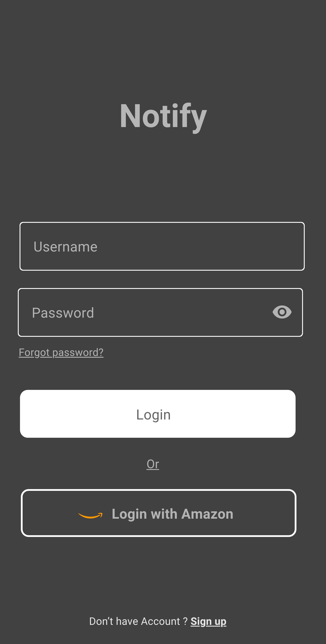Image resolution: width=326 pixels, height=644 pixels.
Task: Click the Don't have Account ? text
Action: (138, 621)
